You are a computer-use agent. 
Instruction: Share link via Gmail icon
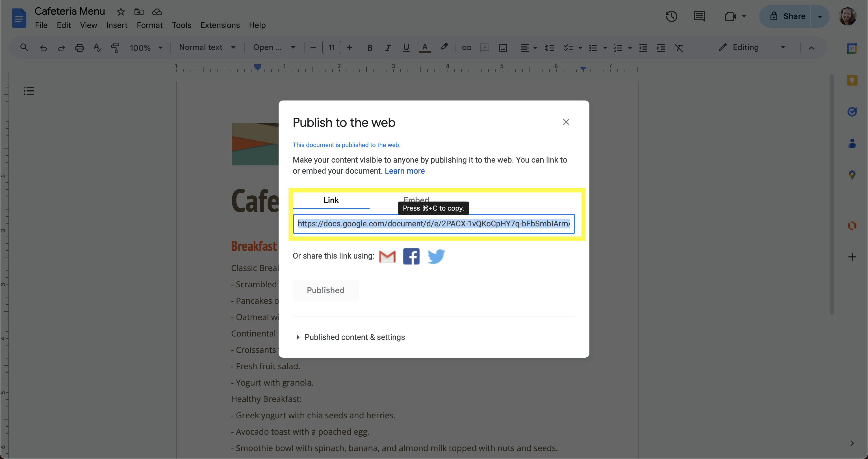tap(387, 256)
